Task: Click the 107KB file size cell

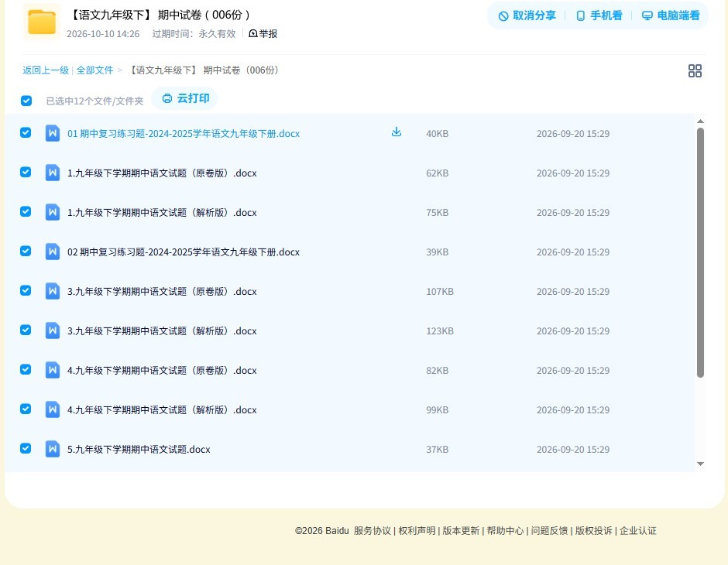Action: 440,291
